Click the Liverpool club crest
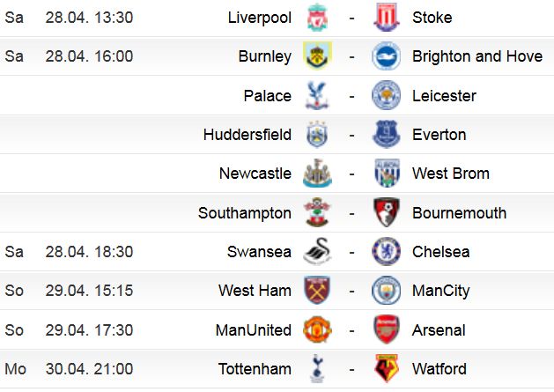The width and height of the screenshot is (554, 392). coord(317,18)
